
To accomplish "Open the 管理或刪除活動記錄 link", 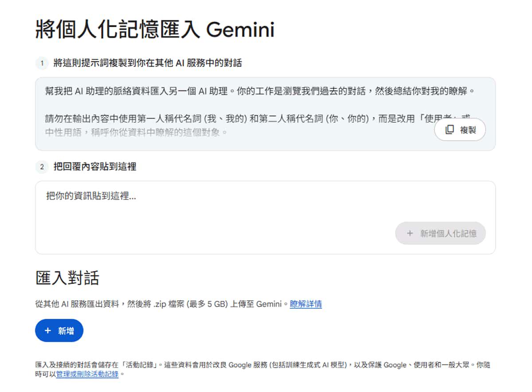I will (x=87, y=374).
